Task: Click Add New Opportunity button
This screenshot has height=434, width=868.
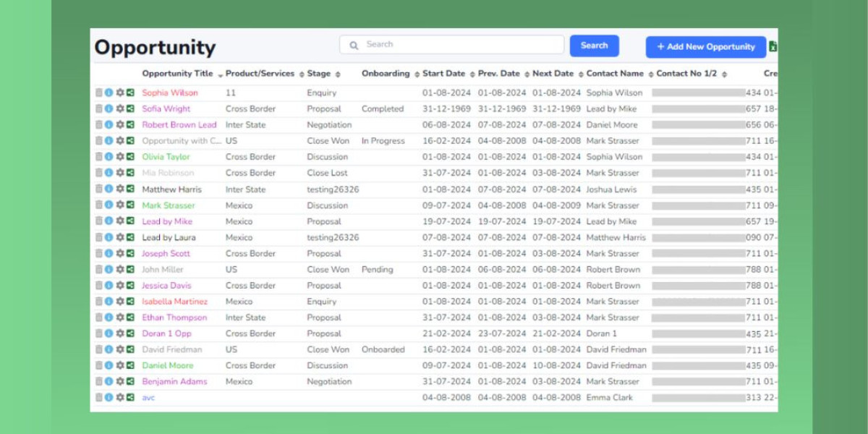Action: (x=705, y=47)
